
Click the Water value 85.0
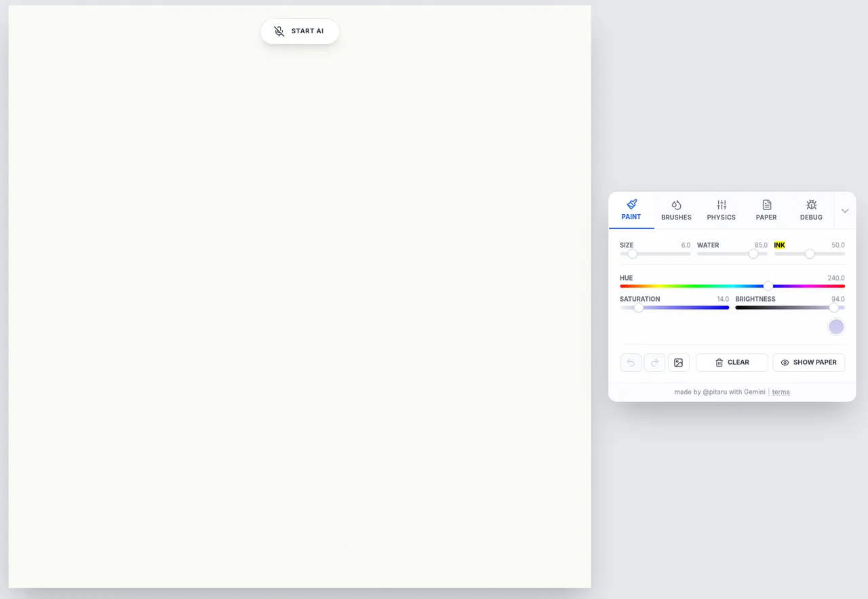pyautogui.click(x=761, y=245)
